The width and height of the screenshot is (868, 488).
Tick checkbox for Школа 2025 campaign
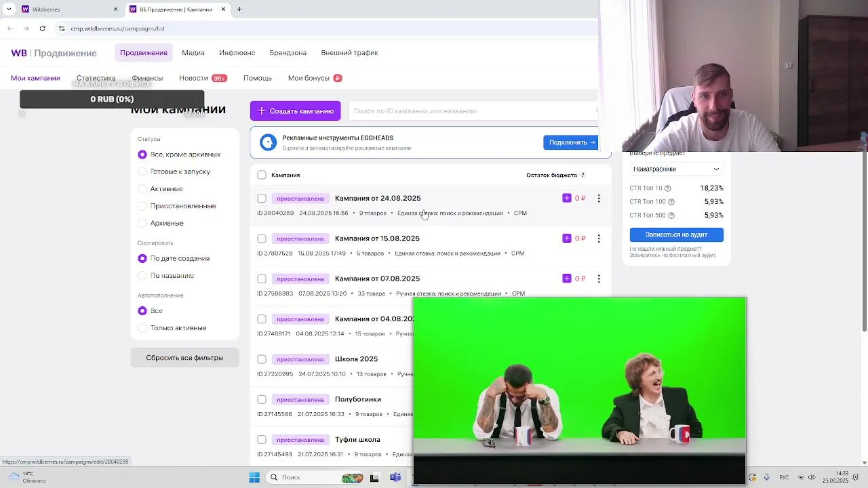click(x=262, y=359)
